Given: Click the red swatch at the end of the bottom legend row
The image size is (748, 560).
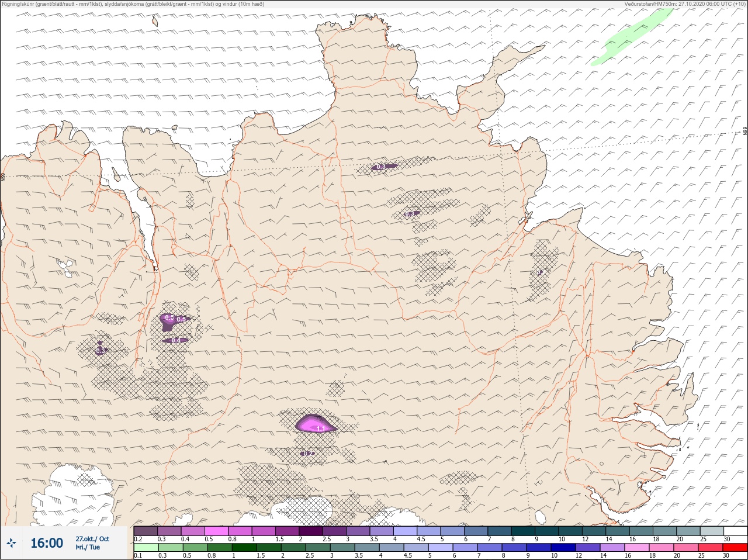Looking at the screenshot, I should pyautogui.click(x=735, y=548).
